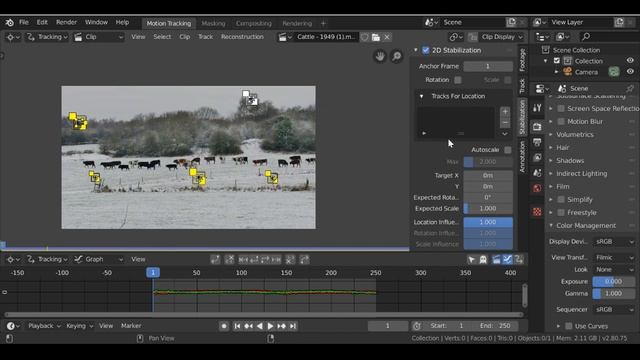Click the pan hand icon in clip view
The height and width of the screenshot is (360, 640).
tap(380, 56)
